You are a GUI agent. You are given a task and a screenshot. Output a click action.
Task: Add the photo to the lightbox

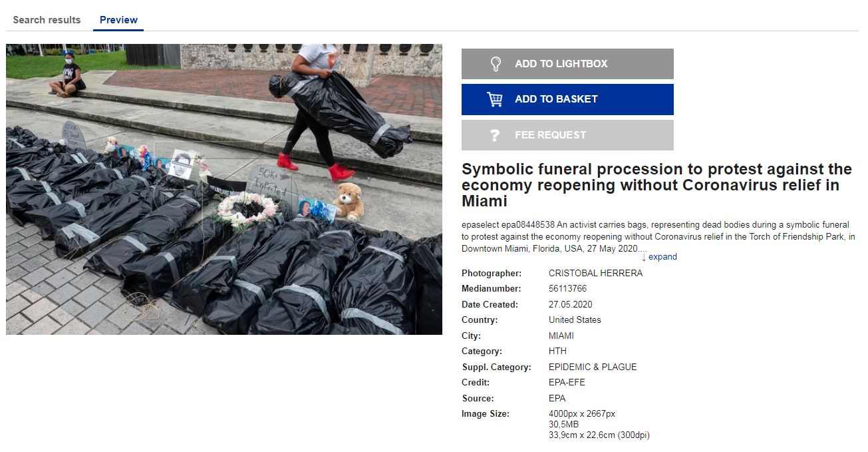click(x=567, y=64)
